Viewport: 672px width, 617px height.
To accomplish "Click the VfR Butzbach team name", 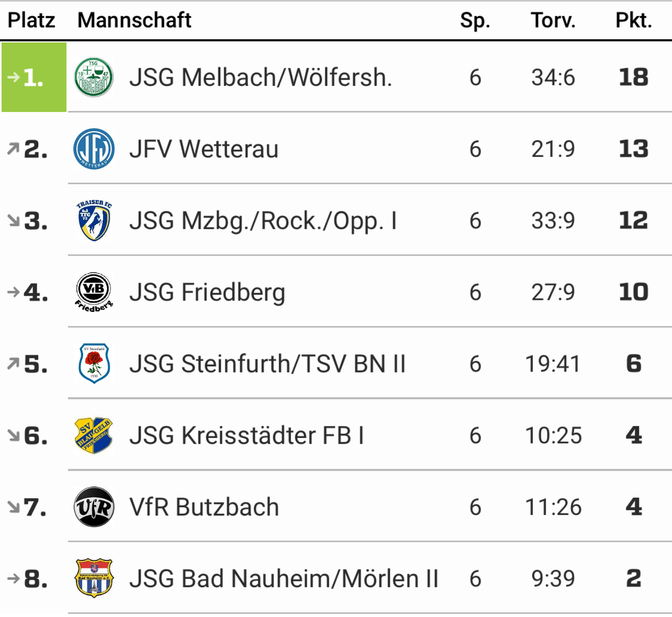I will 204,507.
